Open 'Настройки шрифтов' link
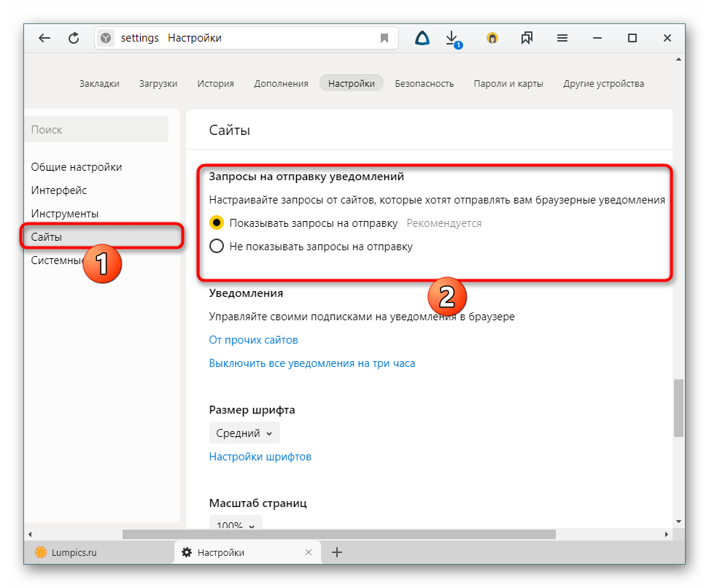The height and width of the screenshot is (588, 709). pos(260,457)
